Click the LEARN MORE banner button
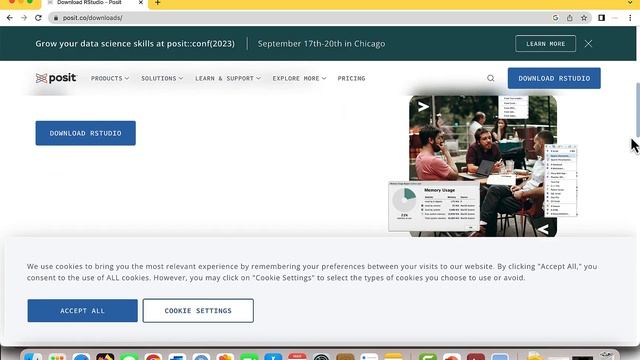640x360 pixels. 545,44
